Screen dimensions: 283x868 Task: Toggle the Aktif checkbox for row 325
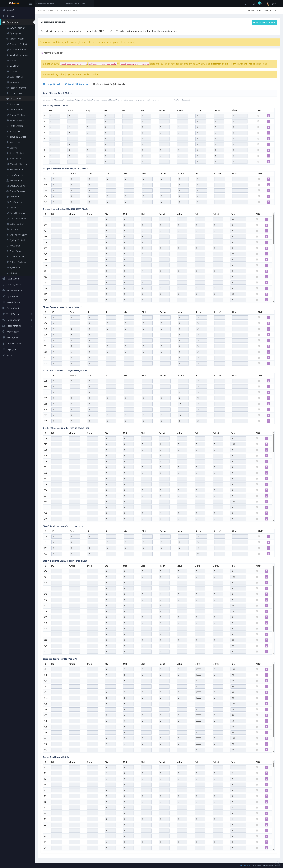click(x=259, y=381)
